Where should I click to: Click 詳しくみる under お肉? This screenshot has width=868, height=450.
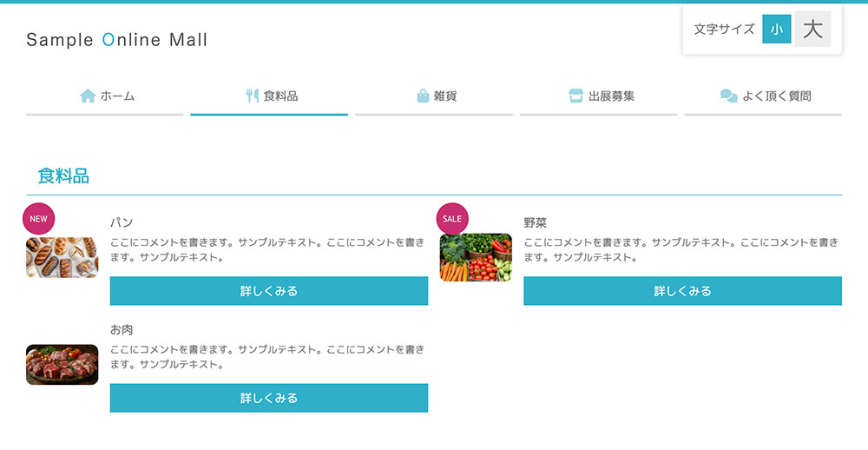point(269,398)
